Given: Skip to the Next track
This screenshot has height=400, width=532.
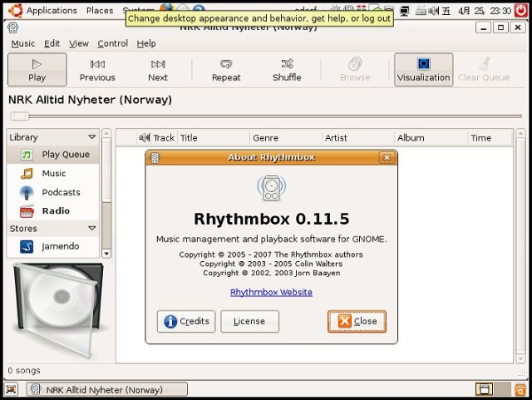Looking at the screenshot, I should click(x=158, y=70).
